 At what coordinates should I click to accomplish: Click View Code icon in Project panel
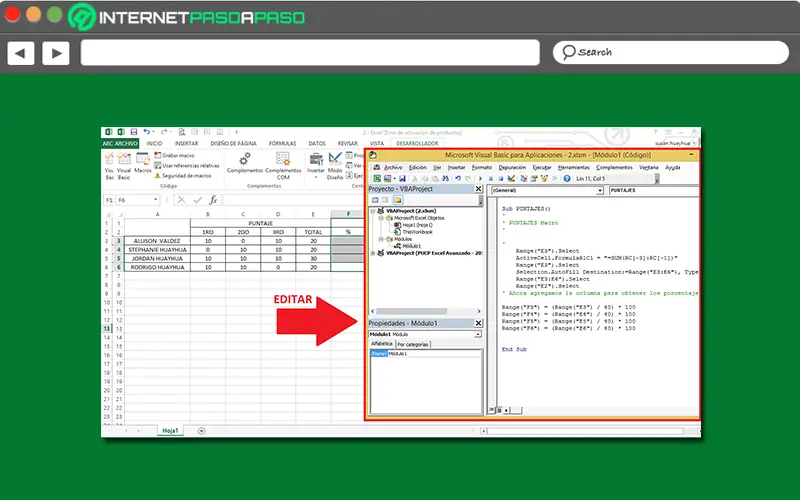point(375,200)
